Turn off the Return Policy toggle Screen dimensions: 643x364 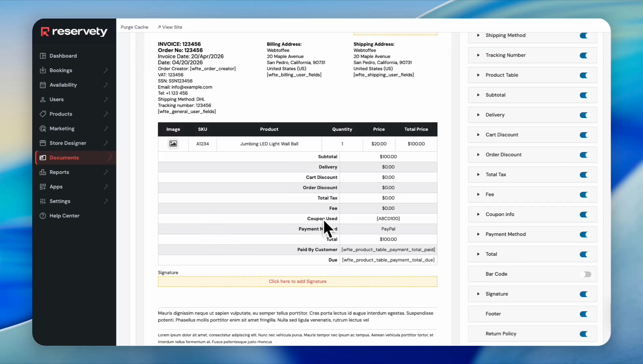coord(584,334)
